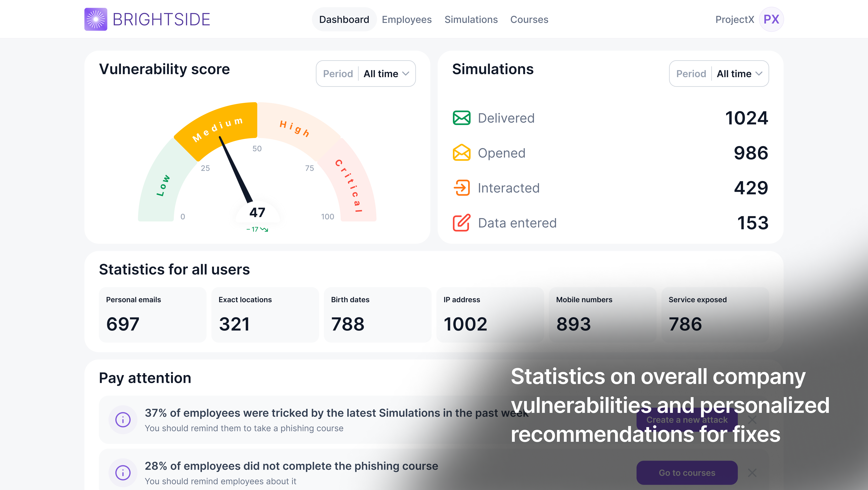
Task: Click the info icon beside 28% alert
Action: click(123, 473)
